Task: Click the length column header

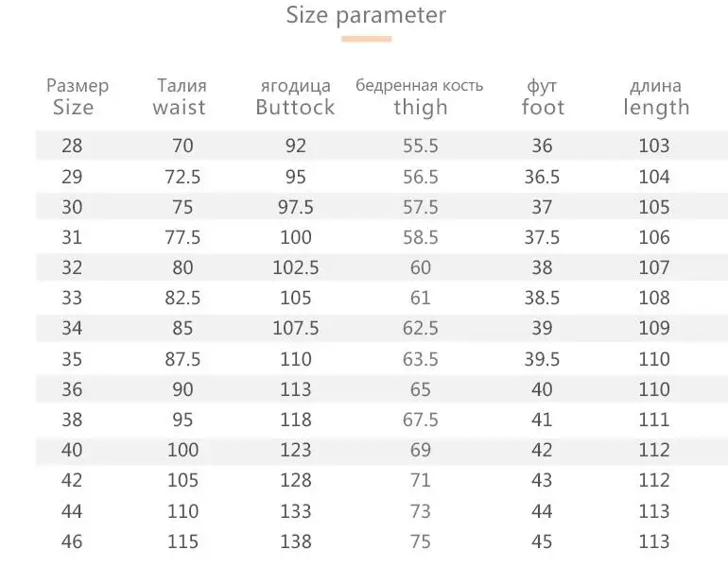Action: tap(655, 107)
